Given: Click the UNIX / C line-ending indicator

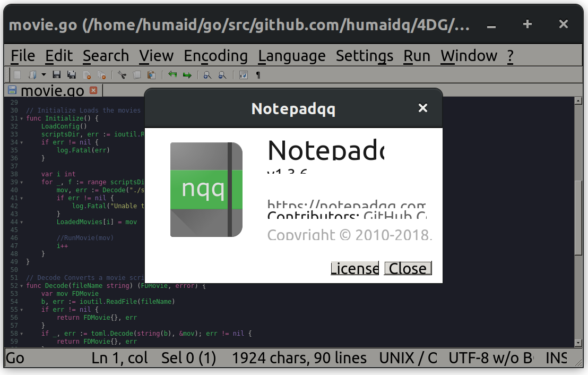Looking at the screenshot, I should [x=408, y=358].
